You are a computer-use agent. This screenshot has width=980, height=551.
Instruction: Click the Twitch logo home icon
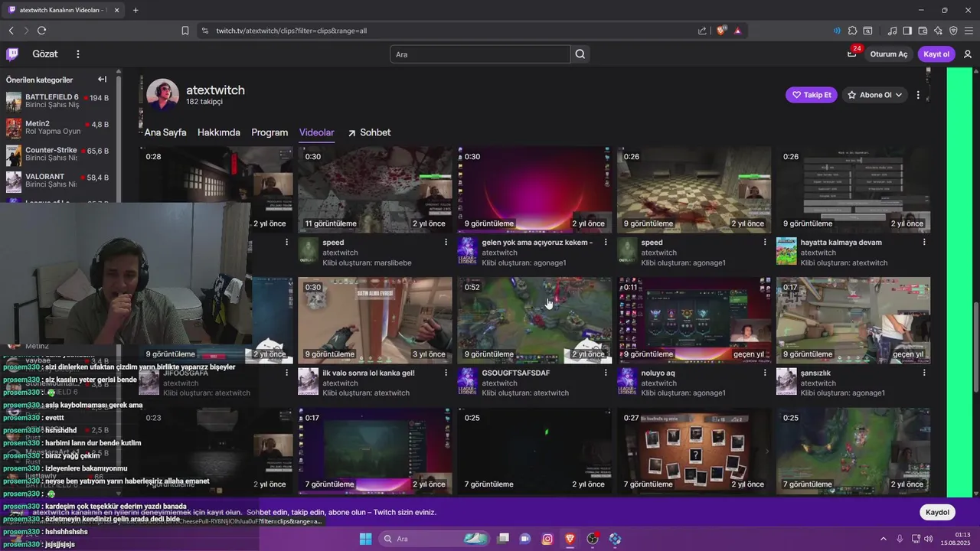coord(12,54)
